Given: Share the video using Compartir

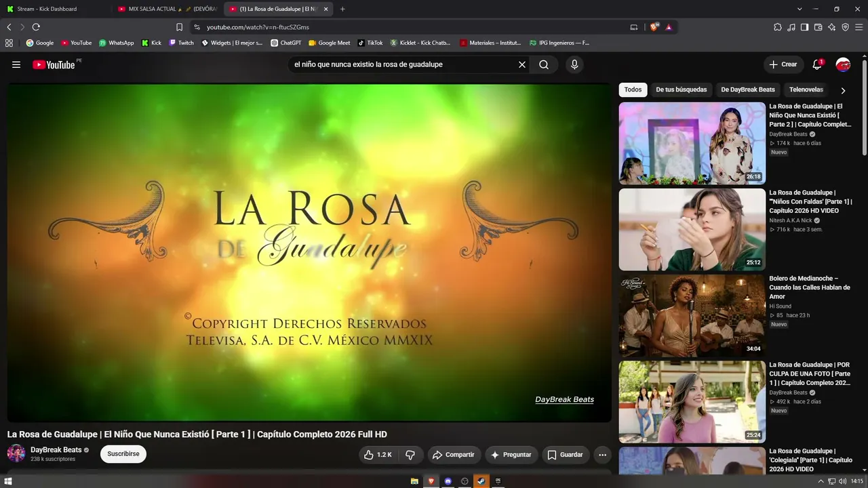Looking at the screenshot, I should point(454,455).
